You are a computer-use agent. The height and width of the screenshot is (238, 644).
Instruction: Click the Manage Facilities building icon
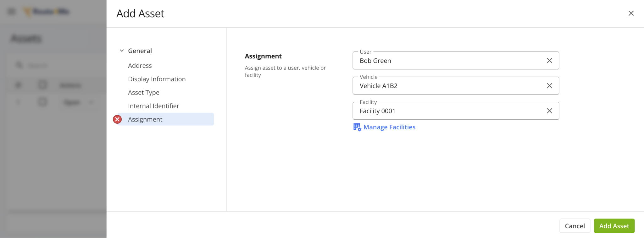(x=357, y=127)
